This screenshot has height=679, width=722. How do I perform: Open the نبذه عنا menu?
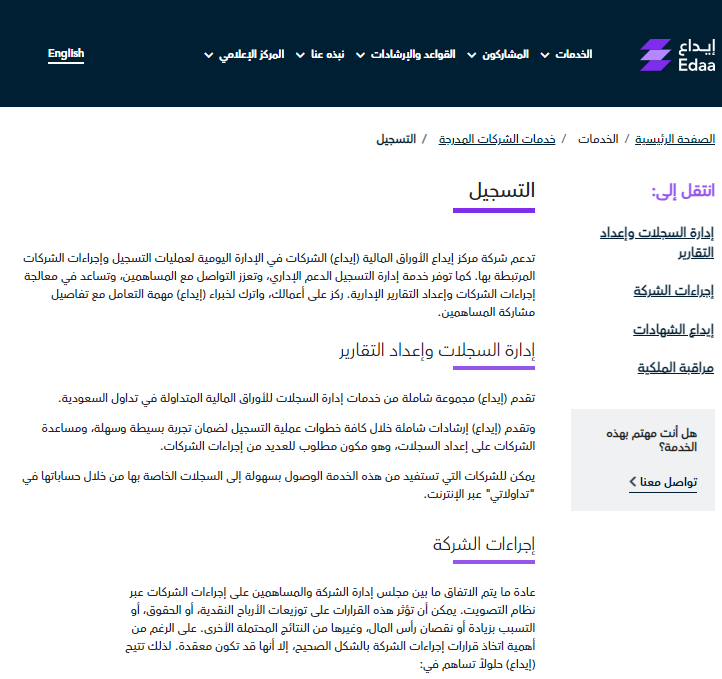click(x=327, y=54)
